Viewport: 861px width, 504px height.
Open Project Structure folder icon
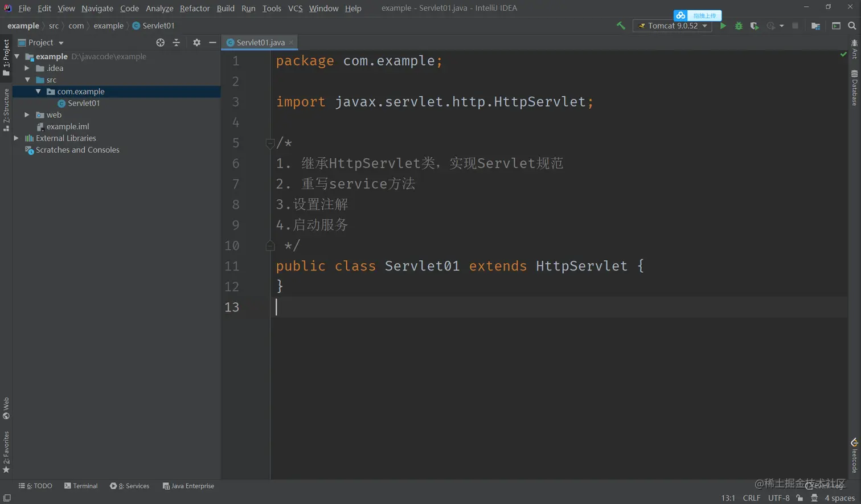(815, 26)
